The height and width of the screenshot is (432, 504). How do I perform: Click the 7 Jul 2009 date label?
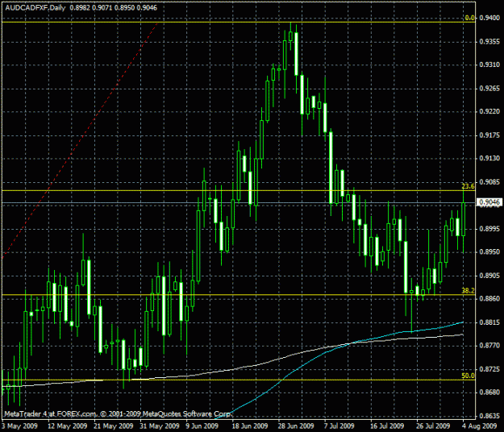tap(339, 426)
